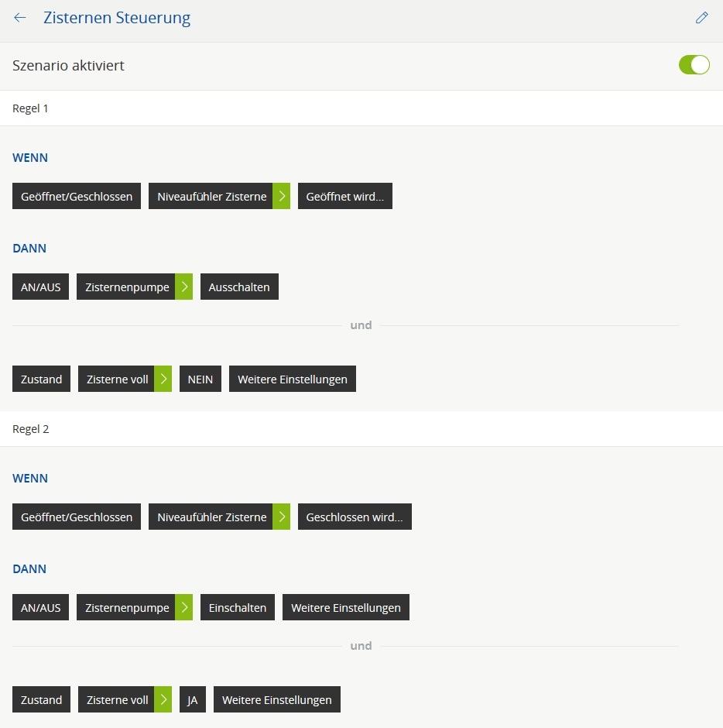The image size is (723, 728).
Task: Click green chevron beside Zisternenpumpe in Regel 2
Action: [184, 608]
